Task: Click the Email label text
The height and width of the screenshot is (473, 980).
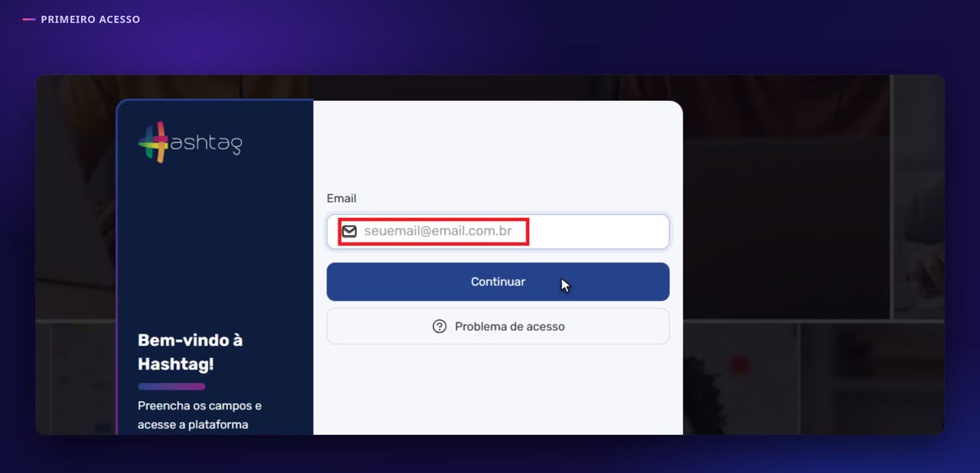Action: [341, 198]
